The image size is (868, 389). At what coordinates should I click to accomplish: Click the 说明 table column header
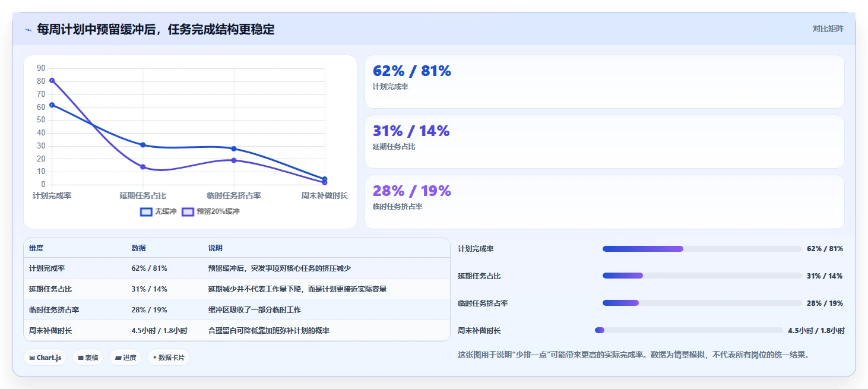click(x=216, y=248)
